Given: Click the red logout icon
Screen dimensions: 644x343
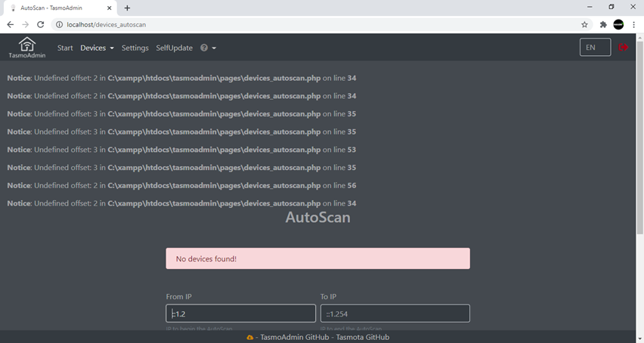Looking at the screenshot, I should pos(623,47).
